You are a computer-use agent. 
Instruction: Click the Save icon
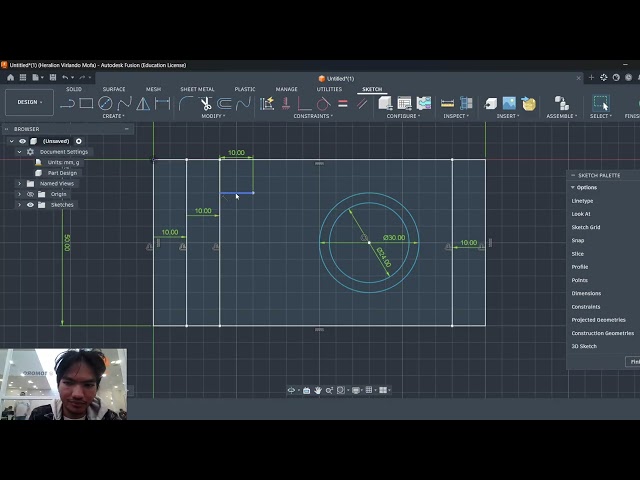(53, 77)
